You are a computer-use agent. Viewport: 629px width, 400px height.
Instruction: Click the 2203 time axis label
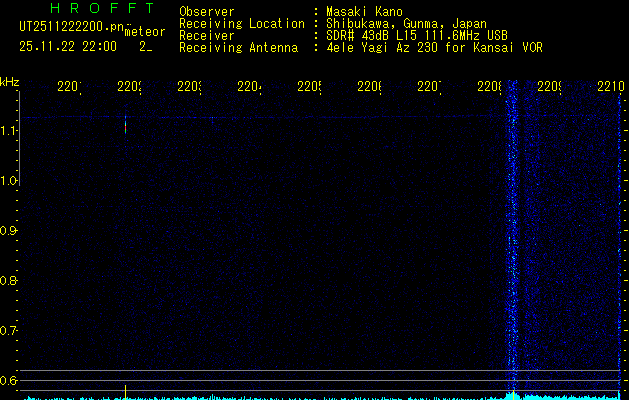click(x=189, y=87)
